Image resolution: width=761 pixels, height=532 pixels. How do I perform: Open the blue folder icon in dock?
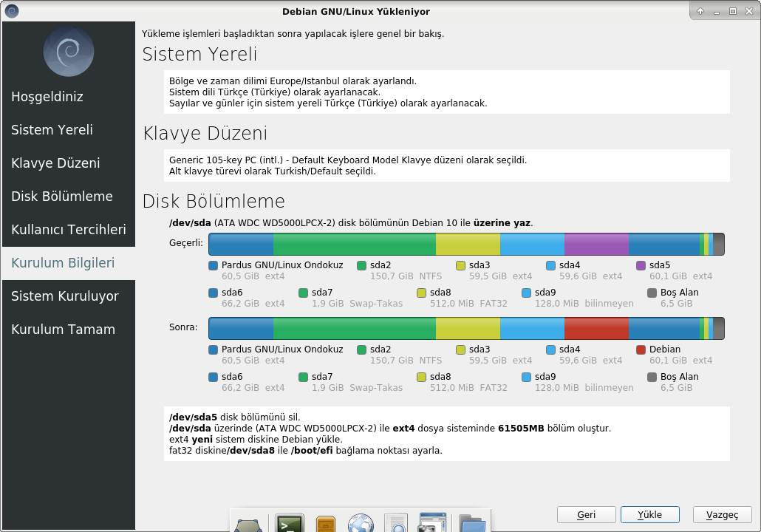pos(472,523)
